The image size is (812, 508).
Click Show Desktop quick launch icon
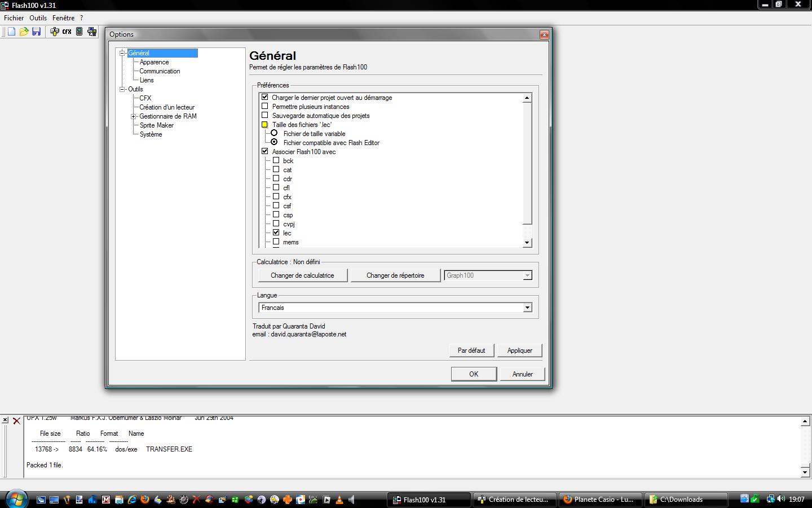point(54,500)
